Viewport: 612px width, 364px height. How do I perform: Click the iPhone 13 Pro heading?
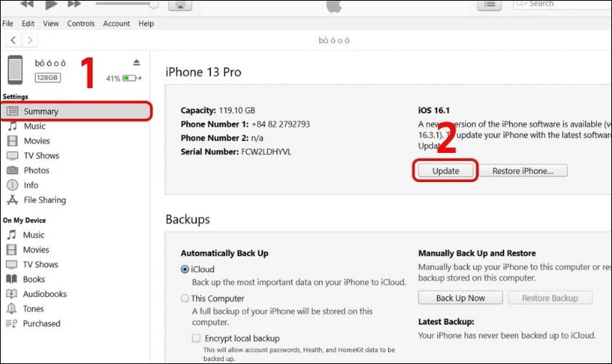click(203, 72)
